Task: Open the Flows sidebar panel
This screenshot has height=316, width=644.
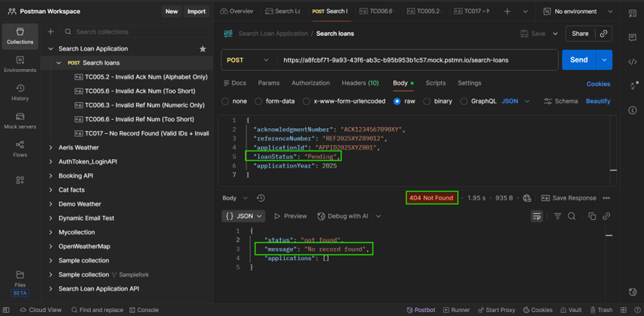Action: pyautogui.click(x=20, y=149)
